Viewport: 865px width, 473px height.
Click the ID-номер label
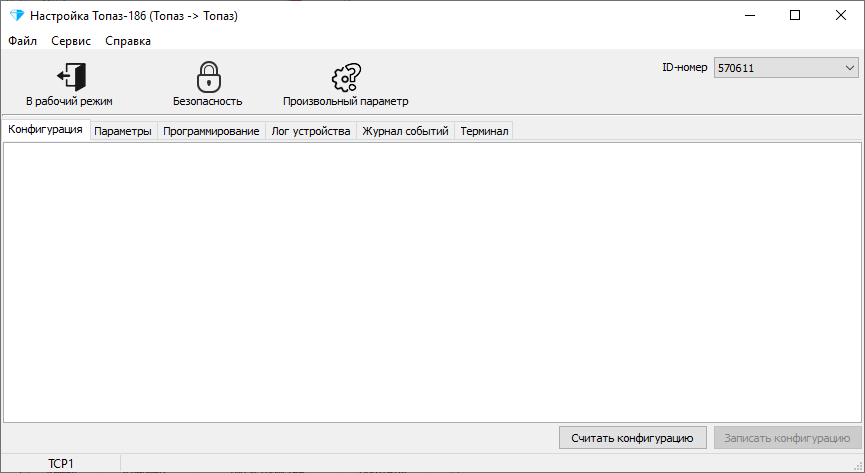click(x=685, y=67)
